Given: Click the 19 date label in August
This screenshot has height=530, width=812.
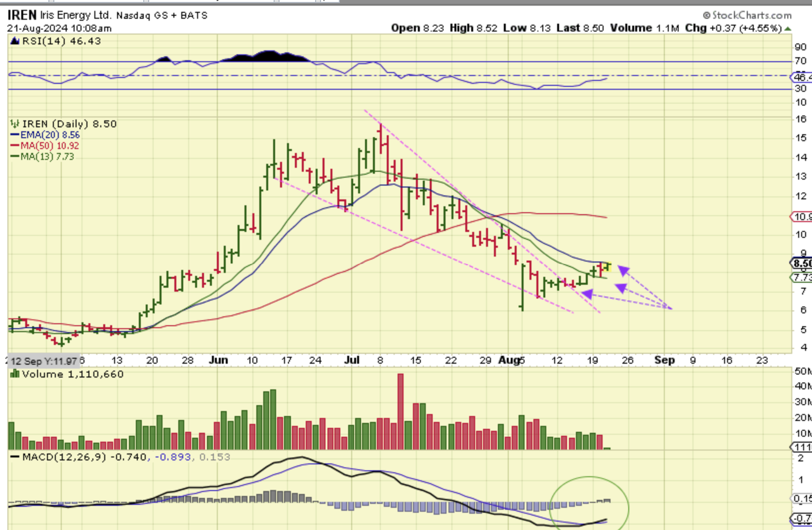Looking at the screenshot, I should tap(593, 360).
